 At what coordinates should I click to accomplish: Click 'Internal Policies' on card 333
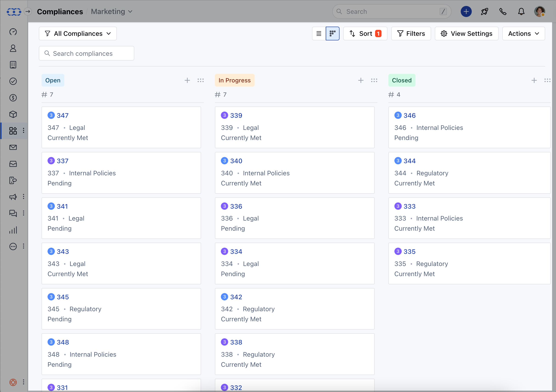[x=440, y=218]
